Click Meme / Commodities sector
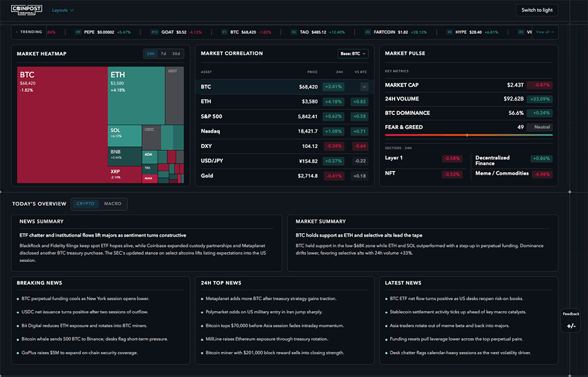Screen dimensions: 588x377 click(514, 174)
